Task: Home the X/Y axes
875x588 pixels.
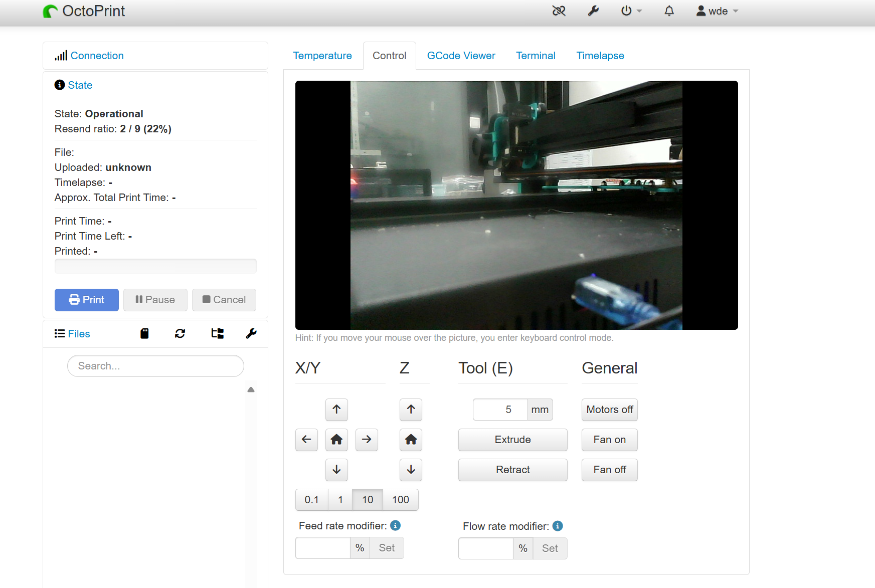Action: [336, 440]
